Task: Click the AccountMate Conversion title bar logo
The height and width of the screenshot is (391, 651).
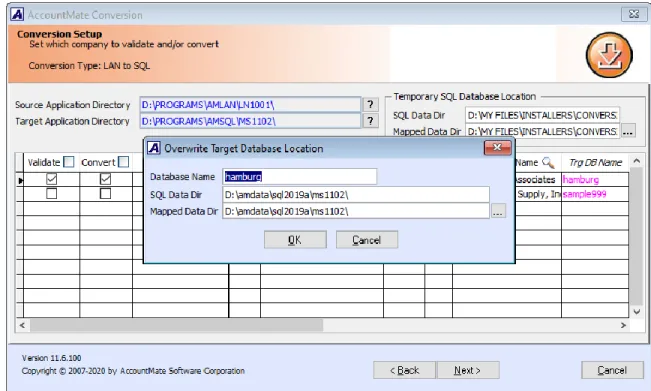Action: tap(17, 15)
